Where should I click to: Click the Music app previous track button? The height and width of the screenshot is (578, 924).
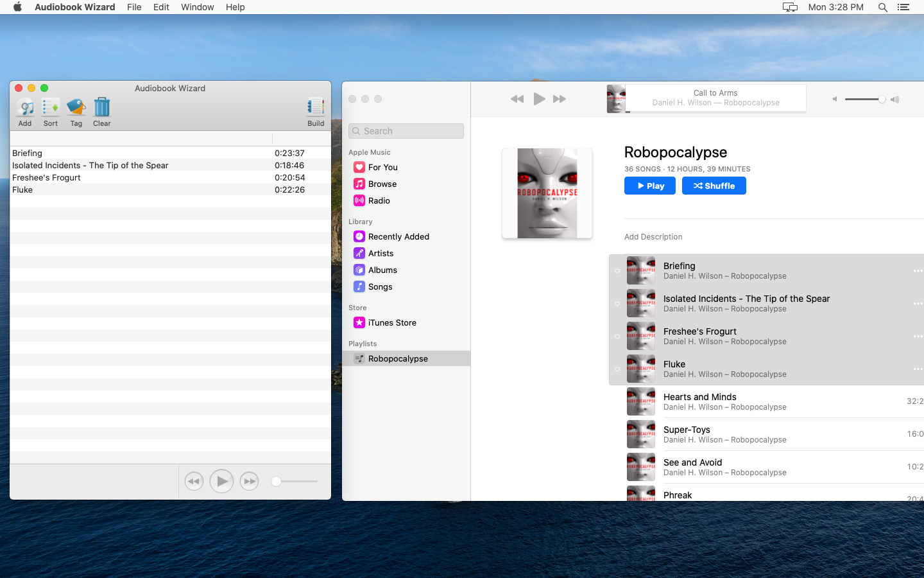517,99
